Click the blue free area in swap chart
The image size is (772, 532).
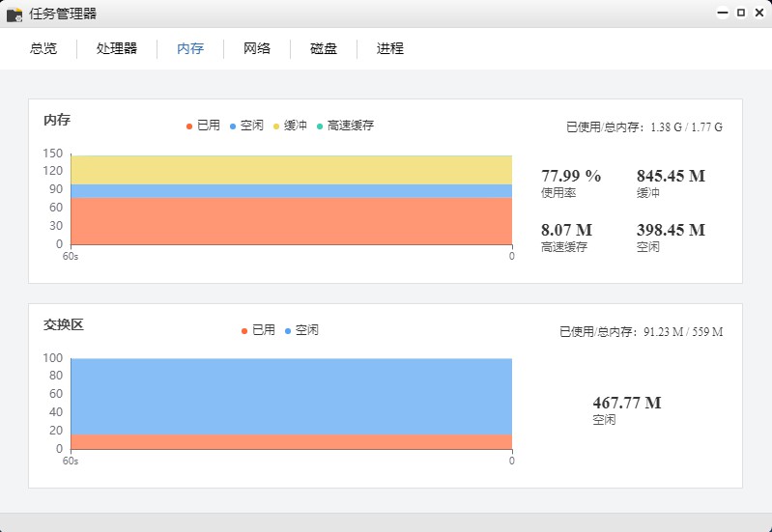tap(290, 396)
